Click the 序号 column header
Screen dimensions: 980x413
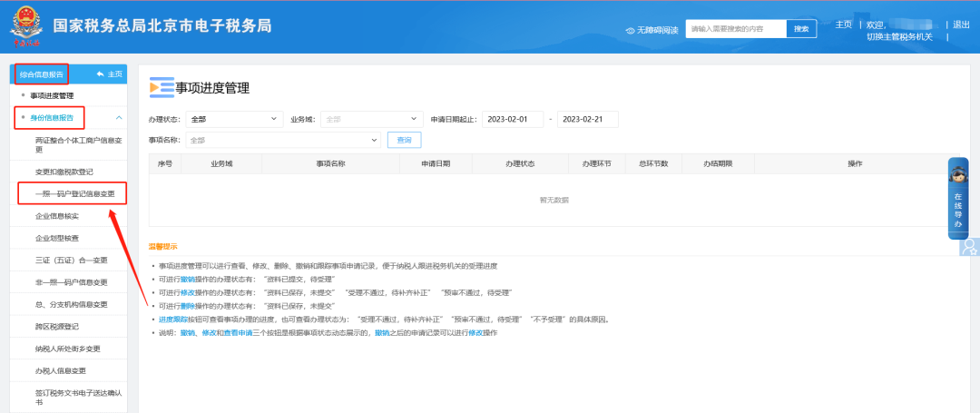pyautogui.click(x=165, y=163)
